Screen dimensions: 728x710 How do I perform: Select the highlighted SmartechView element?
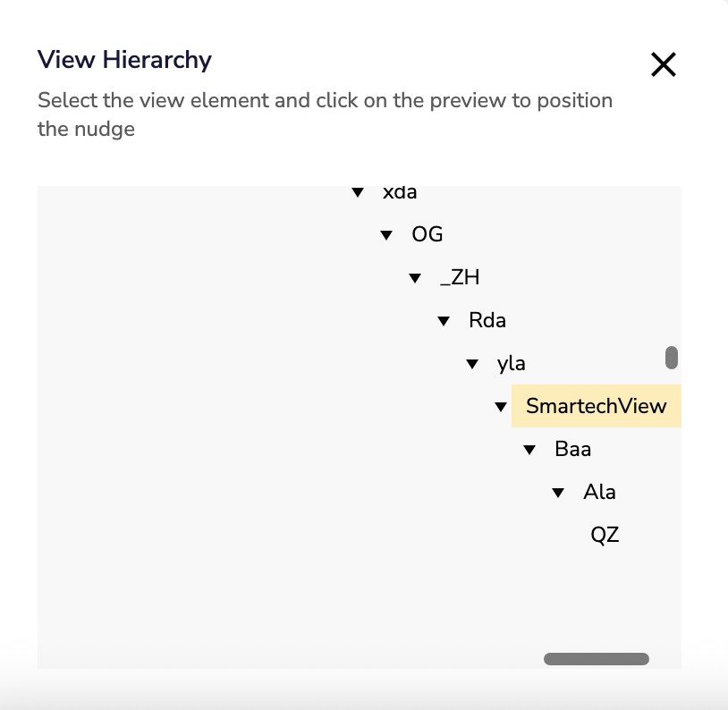click(x=596, y=406)
